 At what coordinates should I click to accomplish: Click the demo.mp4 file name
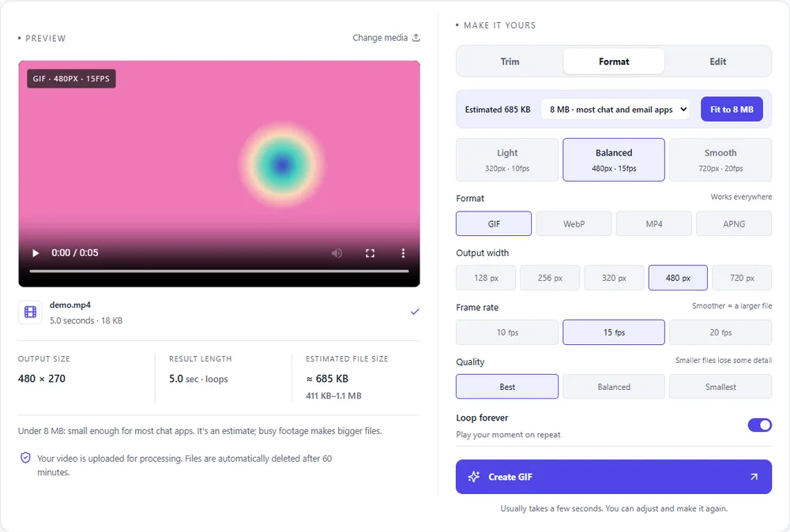coord(70,305)
